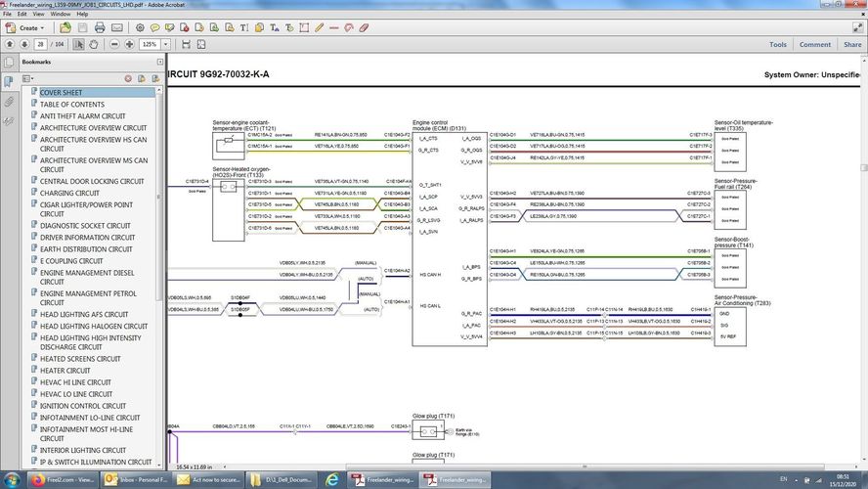Click the 125% zoom value field
Viewport: 868px width, 489px height.
150,44
